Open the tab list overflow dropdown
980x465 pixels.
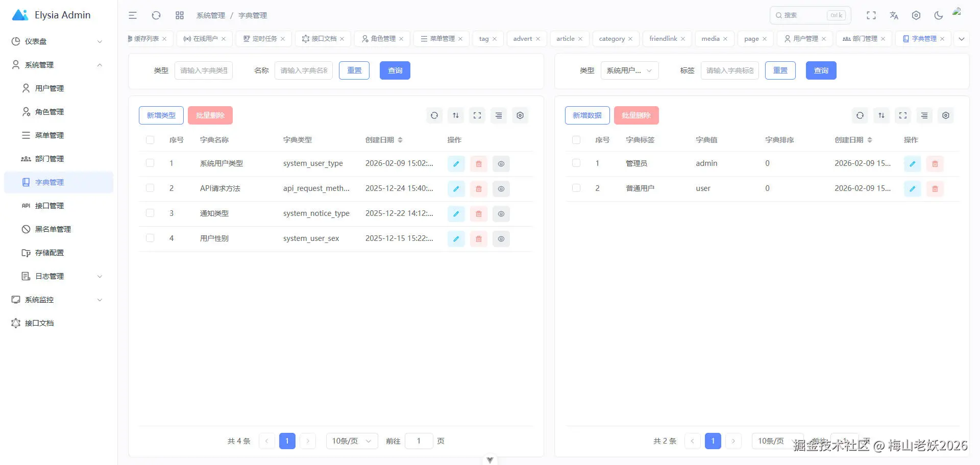pyautogui.click(x=962, y=39)
